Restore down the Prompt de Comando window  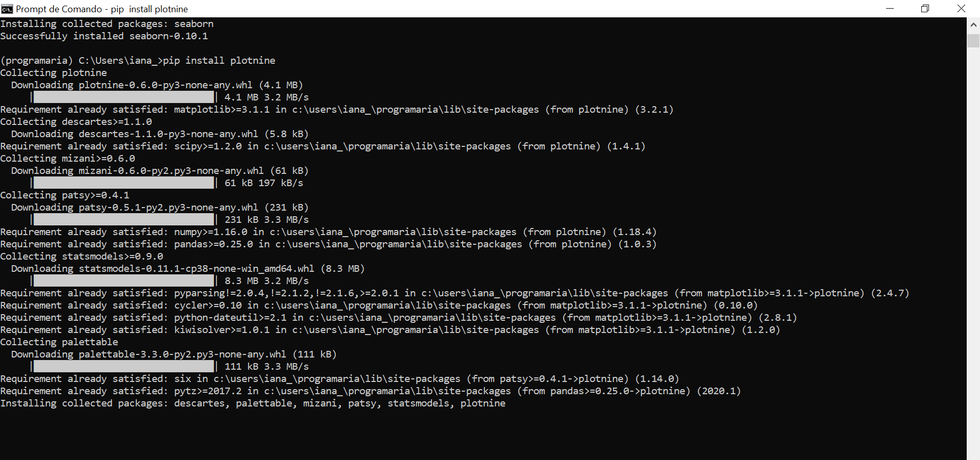coord(925,9)
